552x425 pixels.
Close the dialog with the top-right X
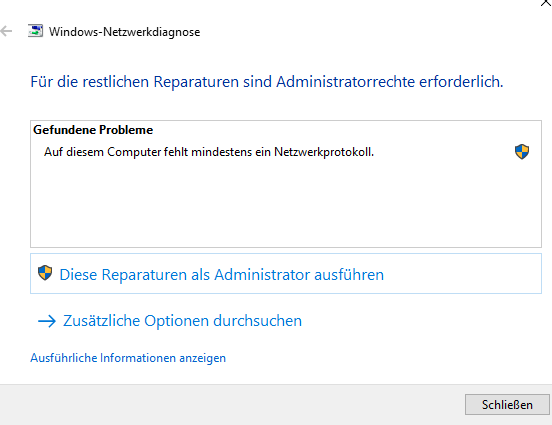pyautogui.click(x=546, y=3)
